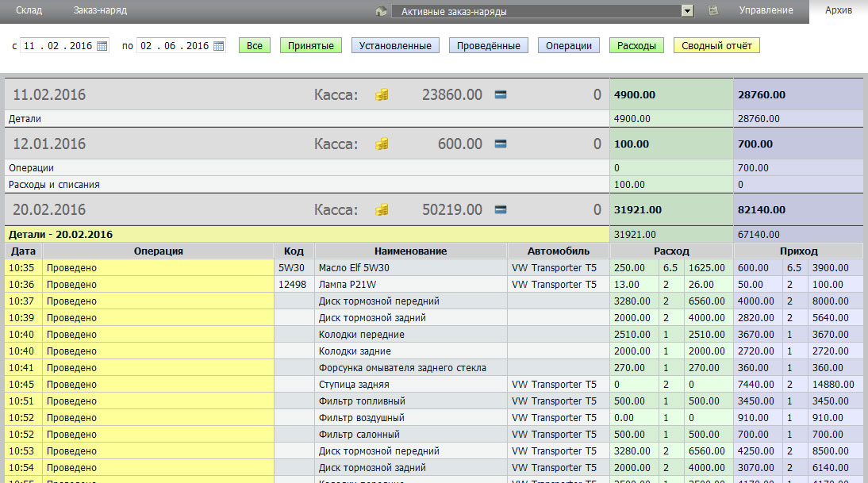Click the Автомобиль column header
Viewport: 868px width, 483px height.
558,251
